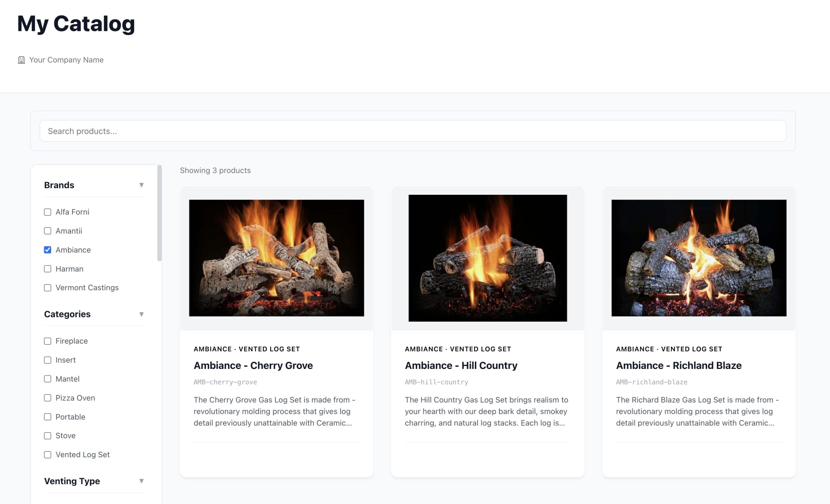The image size is (830, 504).
Task: Enable the Vented Log Set category filter
Action: [48, 454]
